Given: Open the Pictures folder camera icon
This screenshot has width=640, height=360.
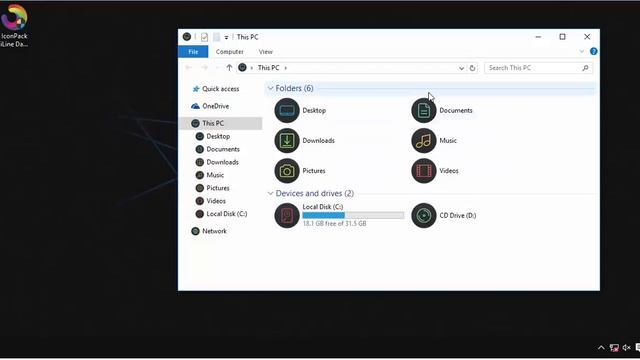Looking at the screenshot, I should click(x=287, y=171).
